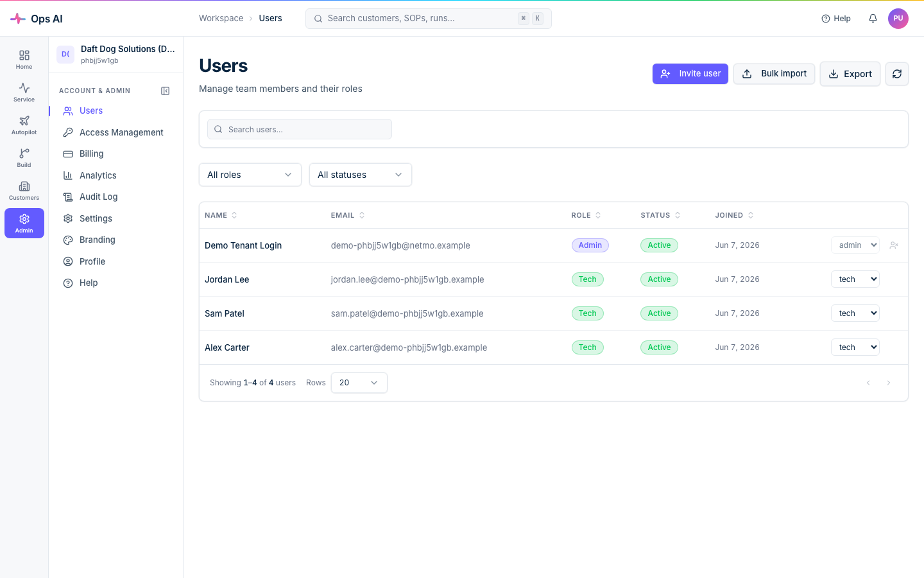924x578 pixels.
Task: Change role dropdown for Demo Tenant Login
Action: point(855,245)
